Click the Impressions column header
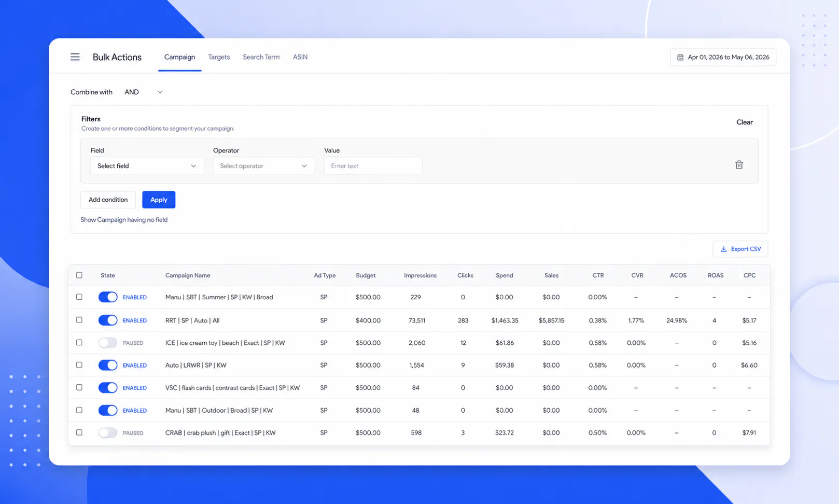This screenshot has height=504, width=839. (x=420, y=275)
